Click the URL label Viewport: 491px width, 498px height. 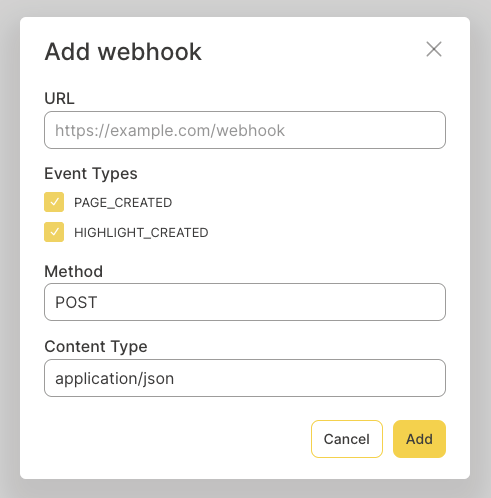[59, 99]
